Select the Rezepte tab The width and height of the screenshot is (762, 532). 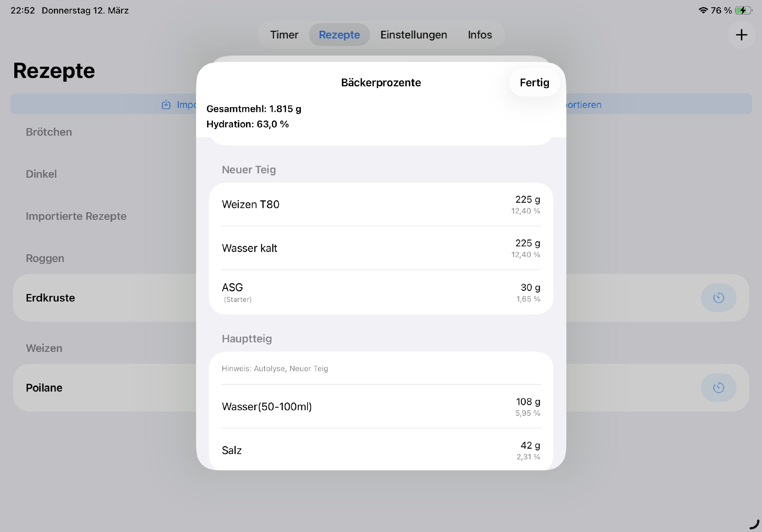point(339,35)
